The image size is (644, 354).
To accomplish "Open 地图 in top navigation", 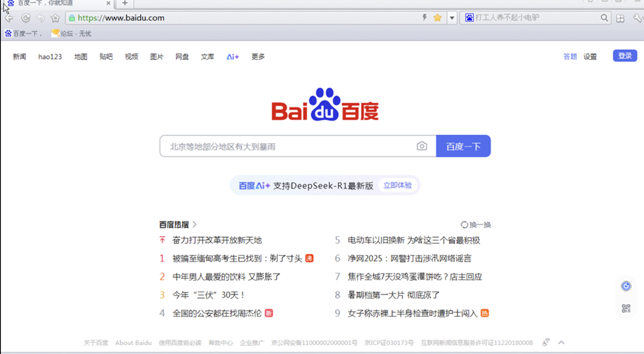I will pyautogui.click(x=81, y=57).
